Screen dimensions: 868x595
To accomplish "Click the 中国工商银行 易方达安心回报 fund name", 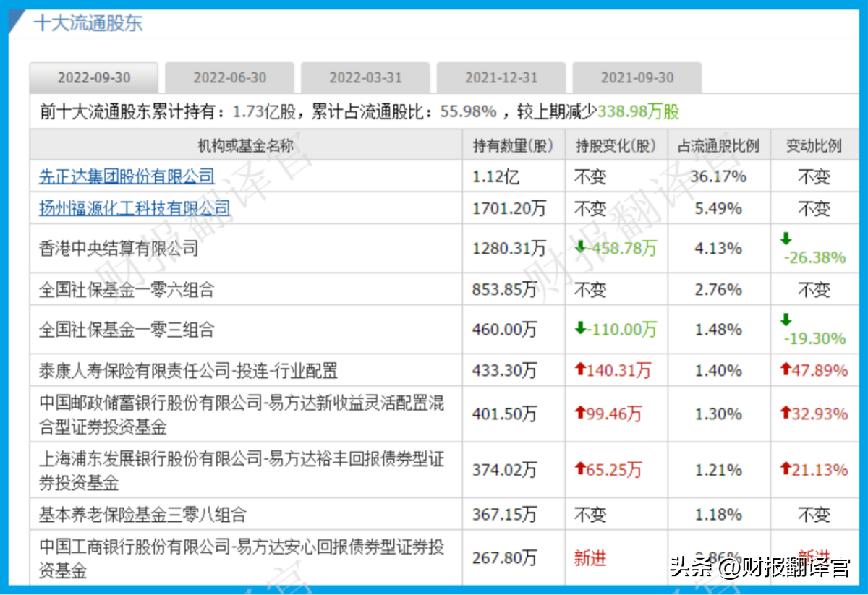I will (x=242, y=559).
